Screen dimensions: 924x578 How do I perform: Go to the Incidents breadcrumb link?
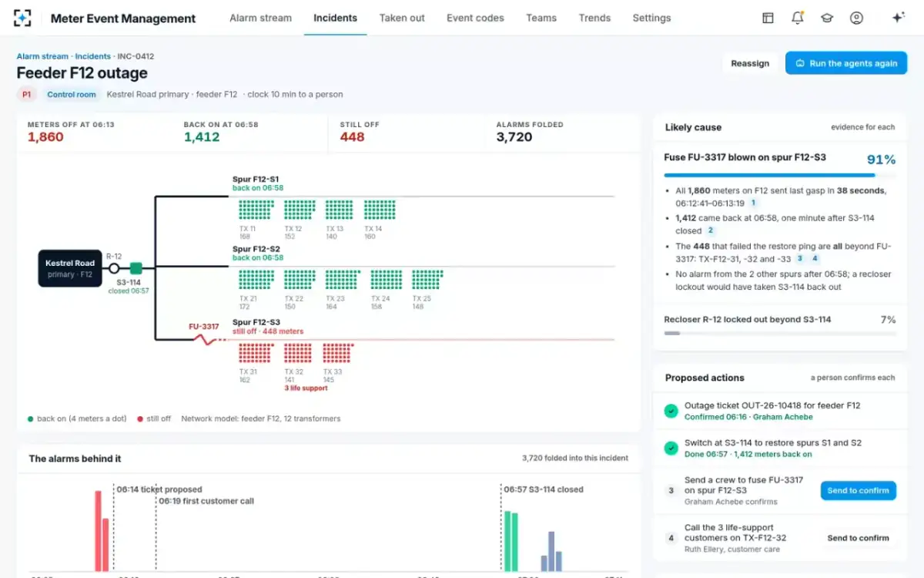92,56
